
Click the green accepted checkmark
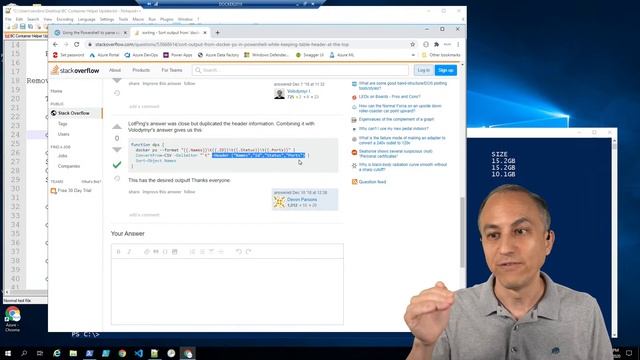pyautogui.click(x=117, y=164)
